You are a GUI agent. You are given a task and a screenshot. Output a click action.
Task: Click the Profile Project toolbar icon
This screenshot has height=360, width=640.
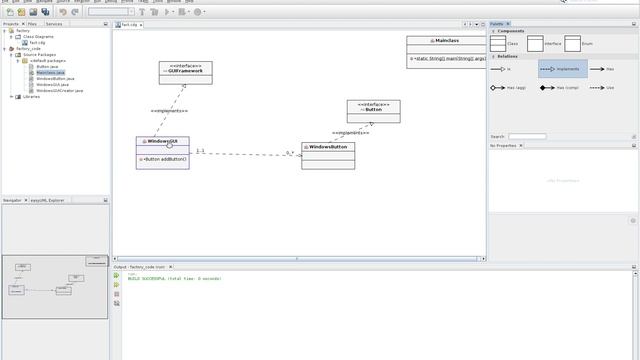(x=198, y=12)
